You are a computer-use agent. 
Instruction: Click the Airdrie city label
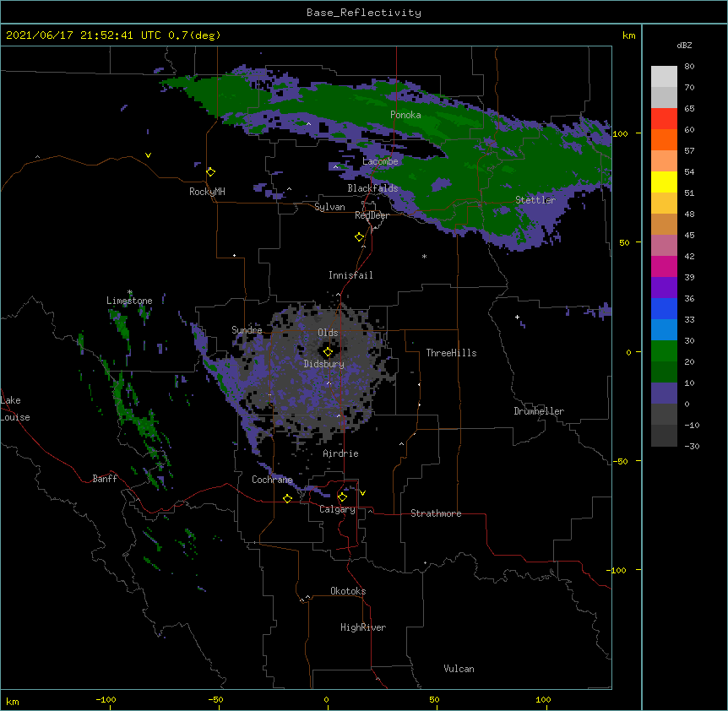click(x=340, y=453)
